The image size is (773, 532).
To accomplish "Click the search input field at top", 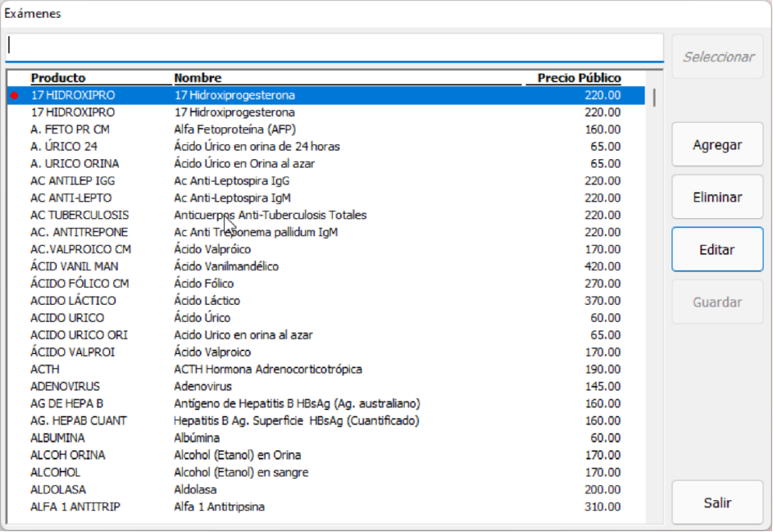I will click(334, 46).
